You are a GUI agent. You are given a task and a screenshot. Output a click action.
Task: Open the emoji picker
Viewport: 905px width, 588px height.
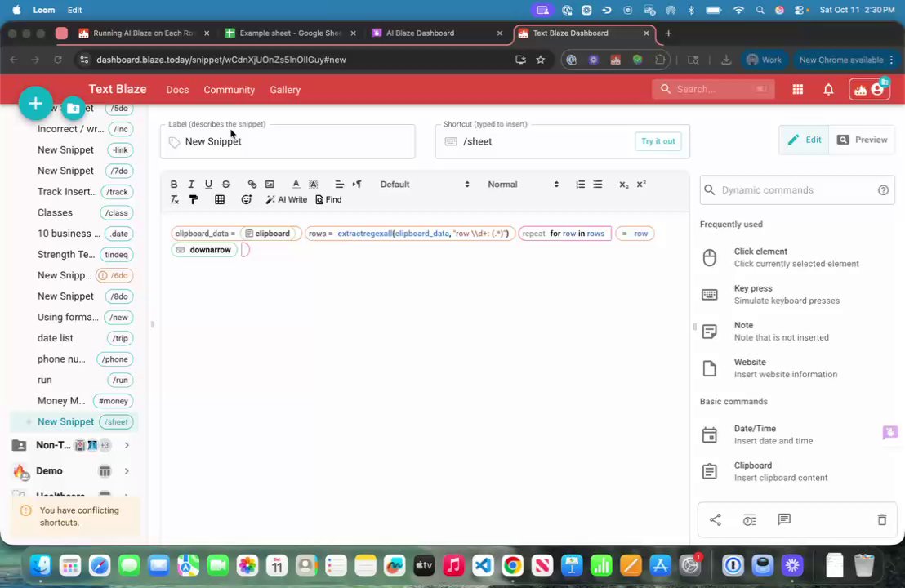pos(247,199)
